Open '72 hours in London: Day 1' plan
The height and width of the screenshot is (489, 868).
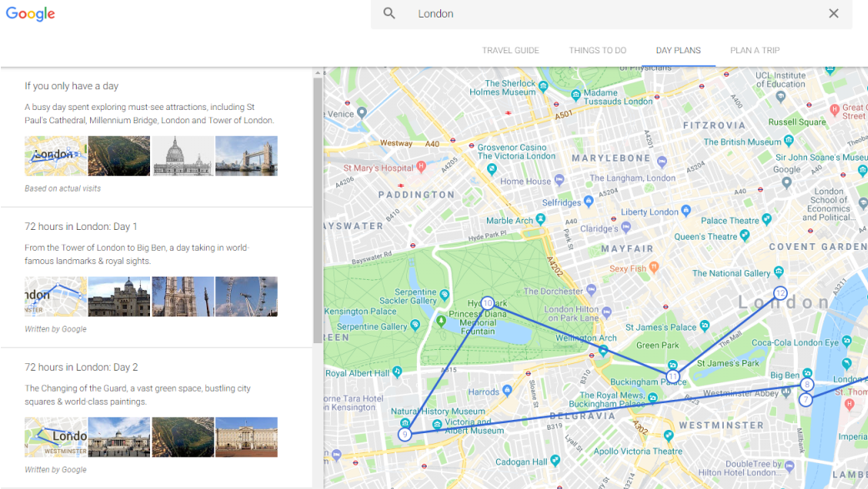(81, 227)
